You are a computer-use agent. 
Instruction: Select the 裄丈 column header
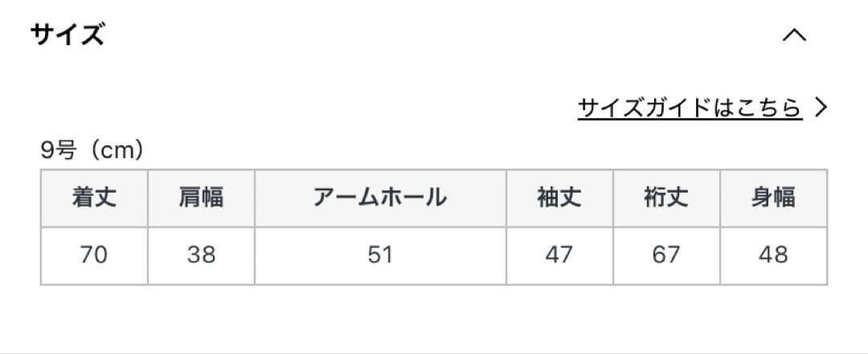(x=665, y=198)
